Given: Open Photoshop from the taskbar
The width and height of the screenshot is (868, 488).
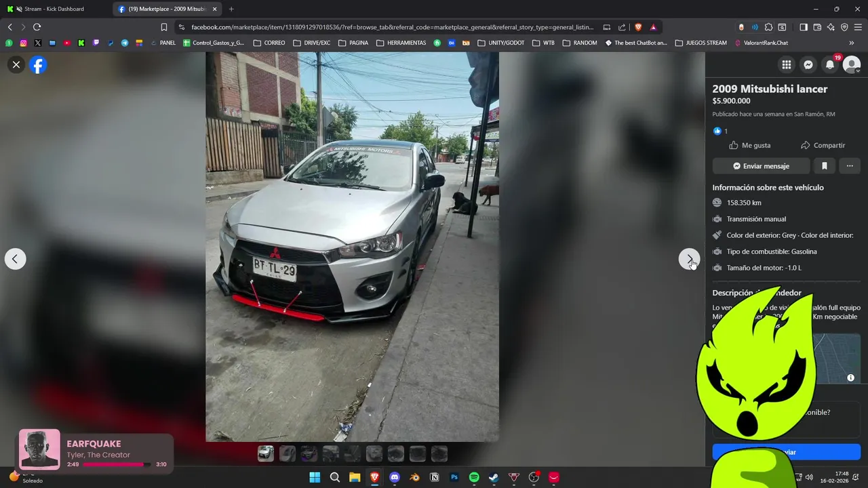Looking at the screenshot, I should (x=454, y=477).
